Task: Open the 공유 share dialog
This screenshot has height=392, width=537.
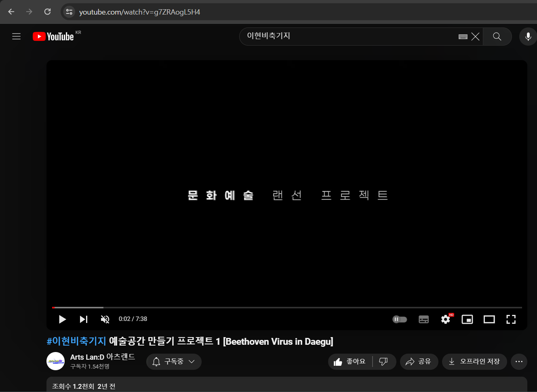Action: tap(419, 361)
